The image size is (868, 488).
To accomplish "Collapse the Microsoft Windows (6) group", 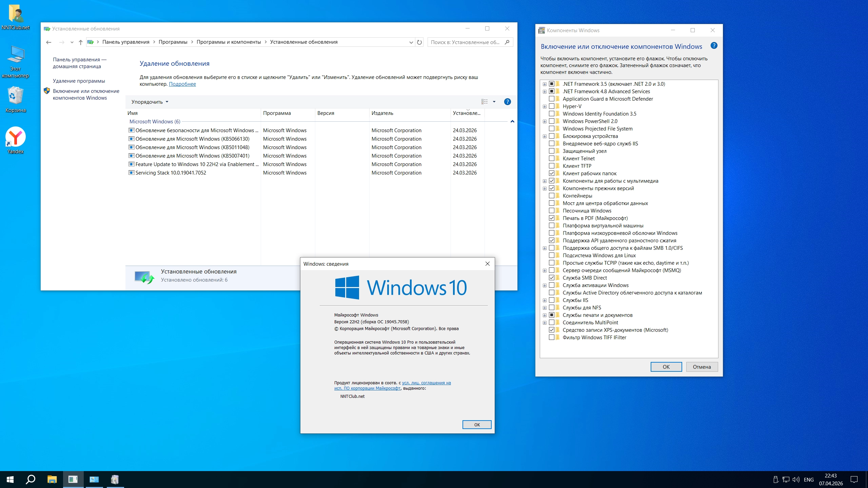I will 512,121.
